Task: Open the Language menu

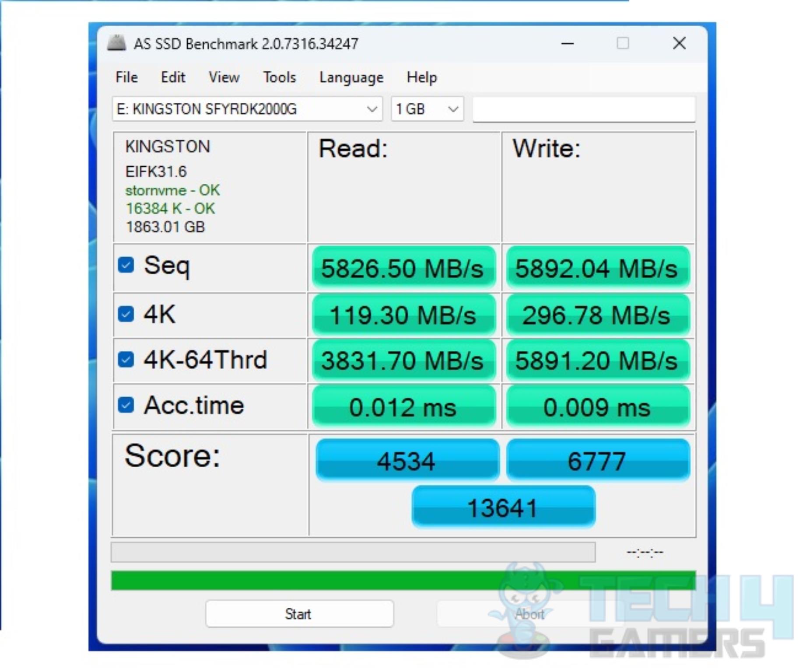Action: pyautogui.click(x=351, y=78)
